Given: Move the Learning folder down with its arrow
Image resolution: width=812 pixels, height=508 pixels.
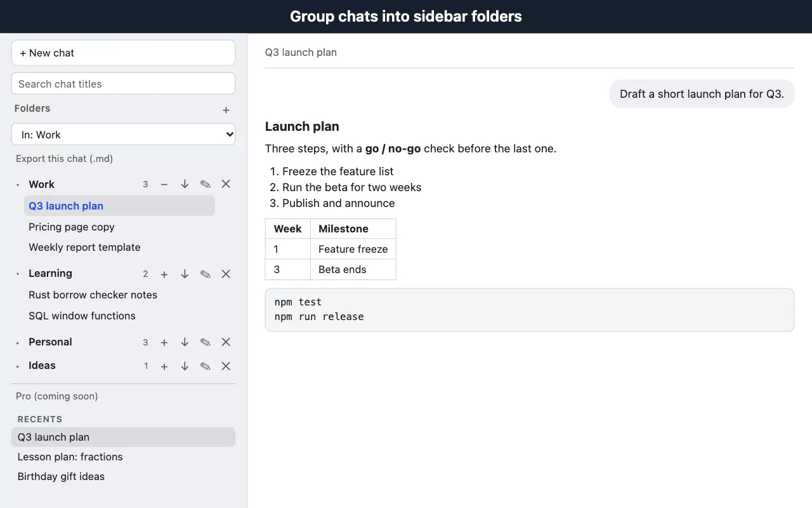Looking at the screenshot, I should pyautogui.click(x=185, y=274).
